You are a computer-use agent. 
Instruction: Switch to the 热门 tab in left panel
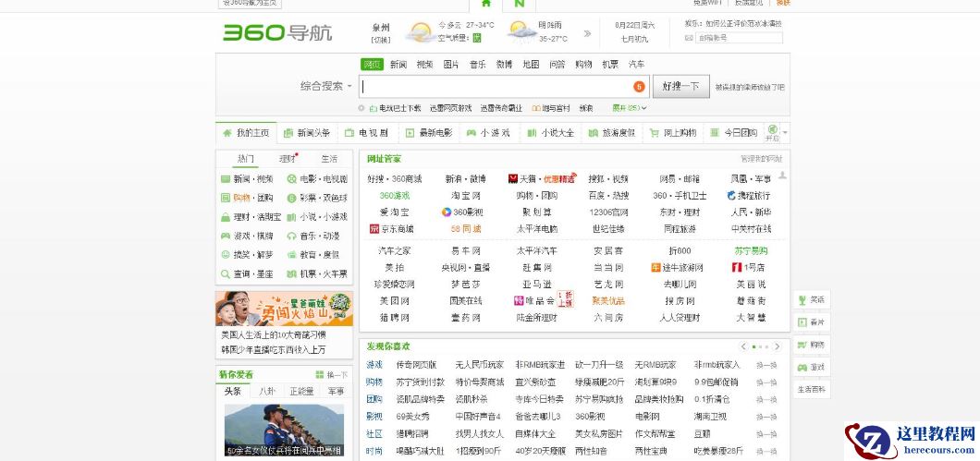click(x=246, y=159)
